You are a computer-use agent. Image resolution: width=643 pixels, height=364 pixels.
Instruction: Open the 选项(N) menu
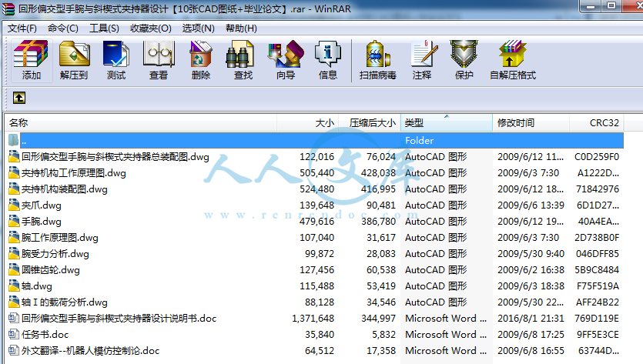198,28
